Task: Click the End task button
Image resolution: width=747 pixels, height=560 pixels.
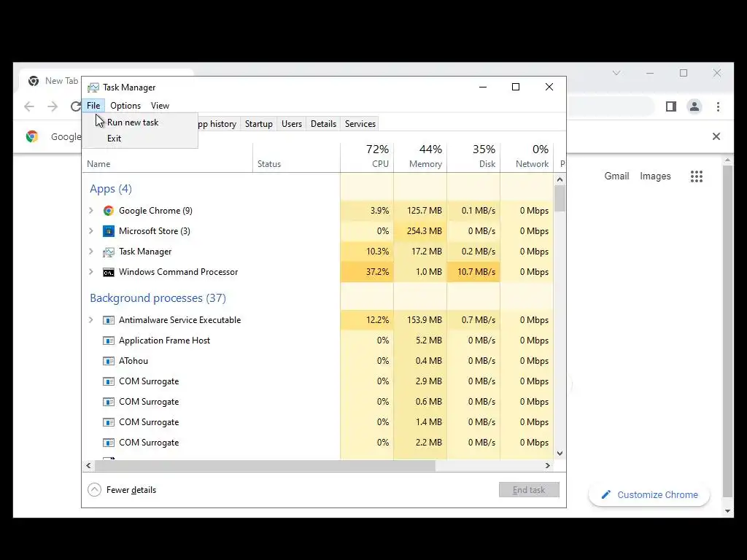Action: point(529,490)
